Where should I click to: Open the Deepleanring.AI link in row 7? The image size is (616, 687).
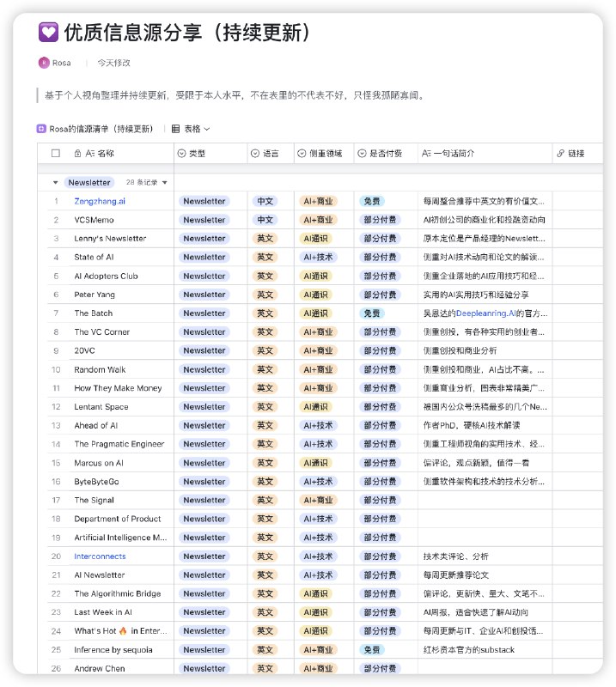485,313
